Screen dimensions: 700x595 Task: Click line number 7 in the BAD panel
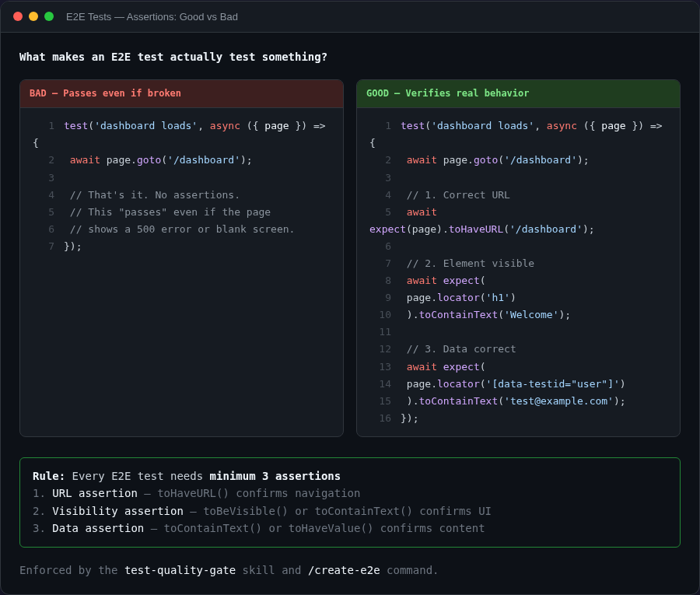tap(51, 246)
